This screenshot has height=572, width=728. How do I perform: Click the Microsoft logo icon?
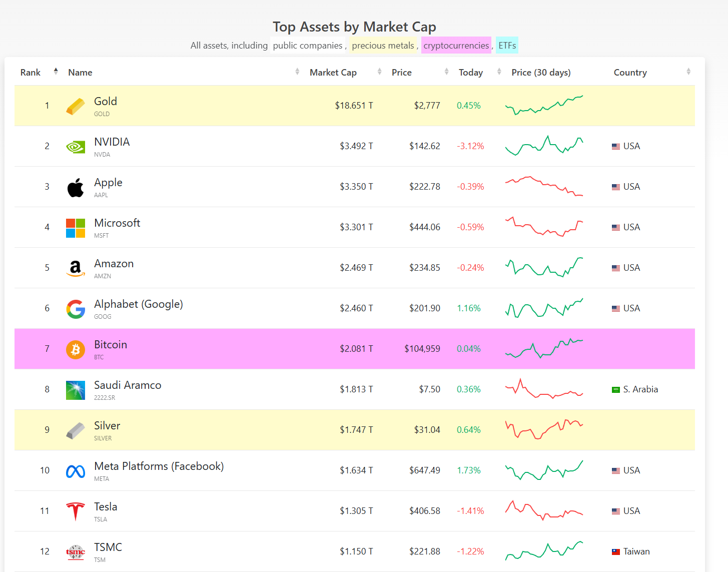[76, 228]
